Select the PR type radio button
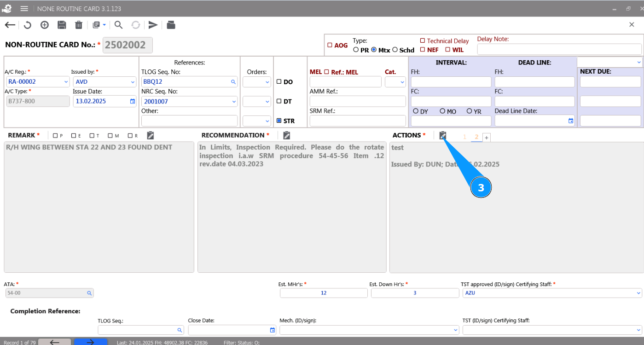The image size is (644, 345). tap(356, 50)
